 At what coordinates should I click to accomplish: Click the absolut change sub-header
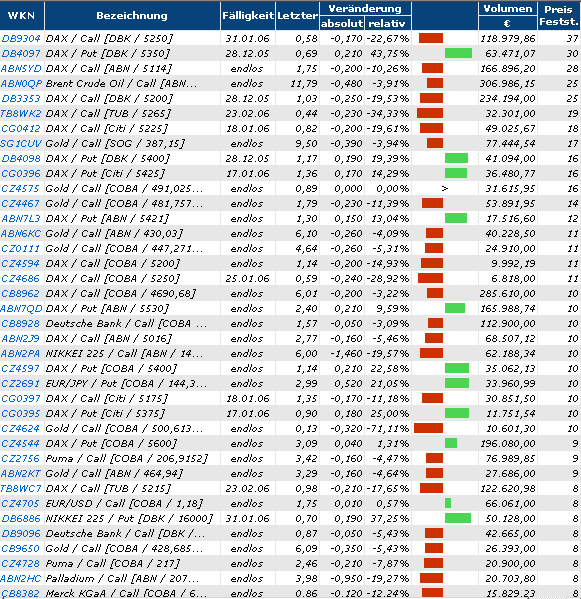(342, 23)
